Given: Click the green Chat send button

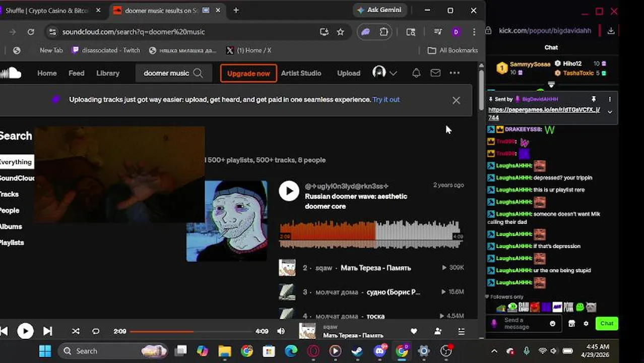Looking at the screenshot, I should click(x=607, y=324).
